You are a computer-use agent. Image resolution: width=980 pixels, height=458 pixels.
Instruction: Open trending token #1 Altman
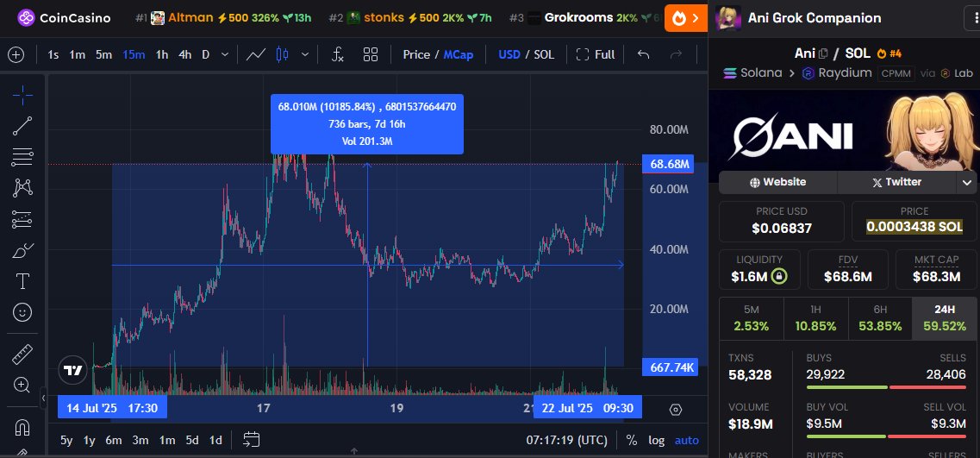pos(223,17)
